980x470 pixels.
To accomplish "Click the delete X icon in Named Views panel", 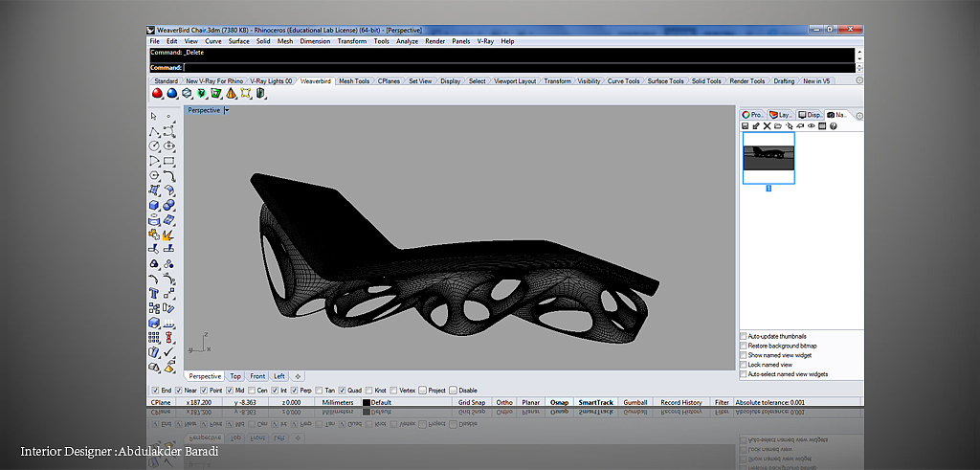I will click(767, 126).
